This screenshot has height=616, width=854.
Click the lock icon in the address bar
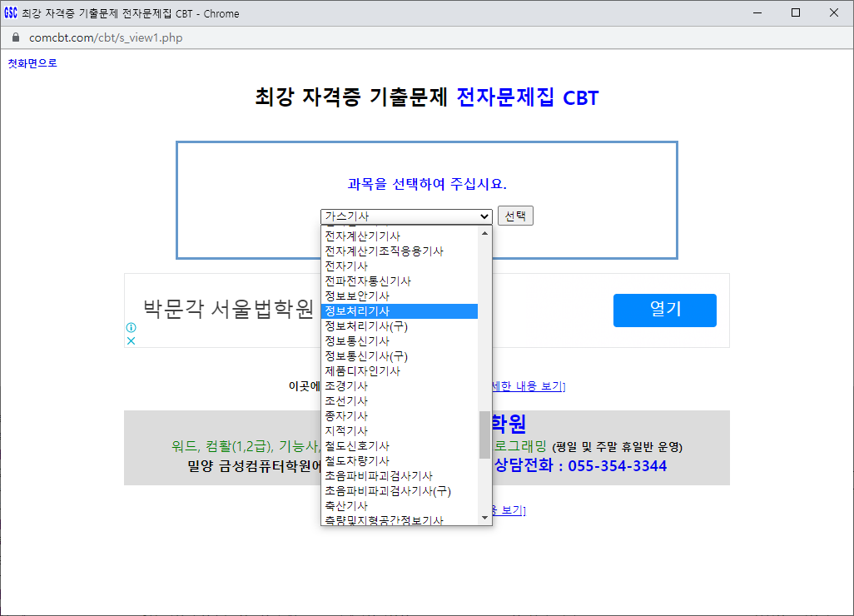[x=15, y=37]
